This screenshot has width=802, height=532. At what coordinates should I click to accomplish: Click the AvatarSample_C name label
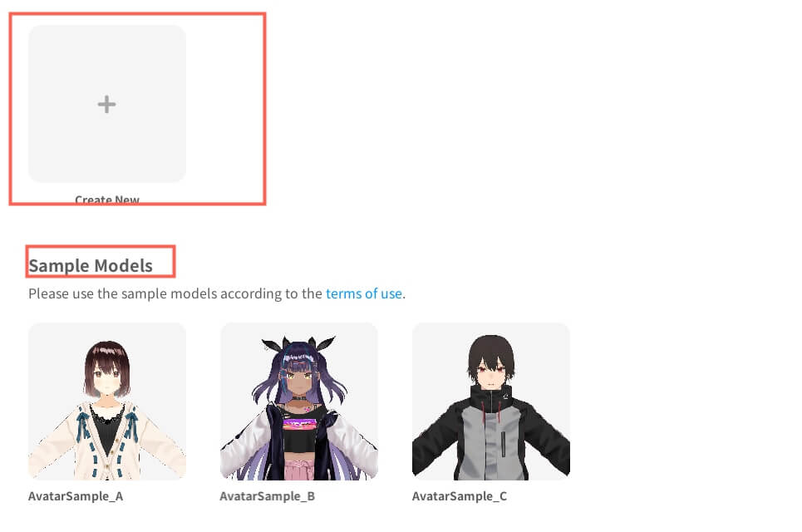460,496
